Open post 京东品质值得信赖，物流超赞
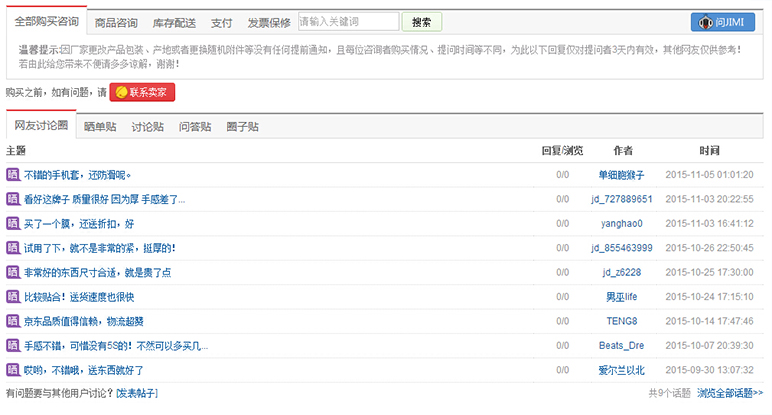This screenshot has height=415, width=772. coord(84,321)
